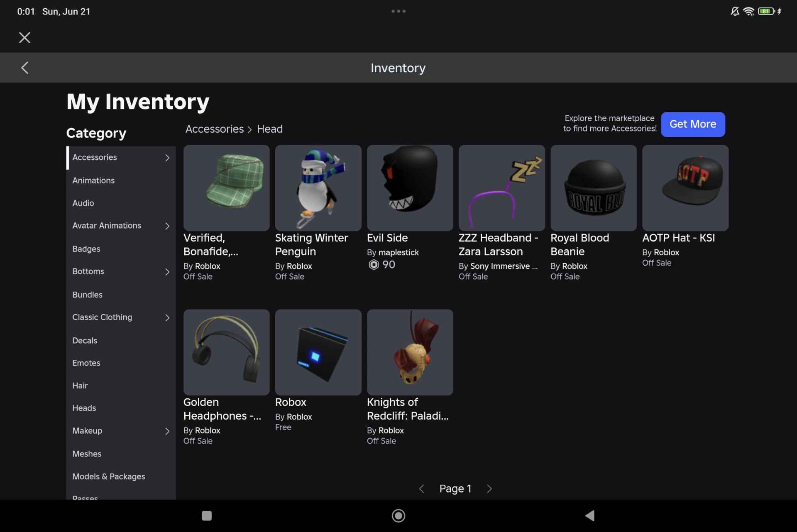This screenshot has height=532, width=797.
Task: Tap the Wi-Fi status icon
Action: (749, 11)
